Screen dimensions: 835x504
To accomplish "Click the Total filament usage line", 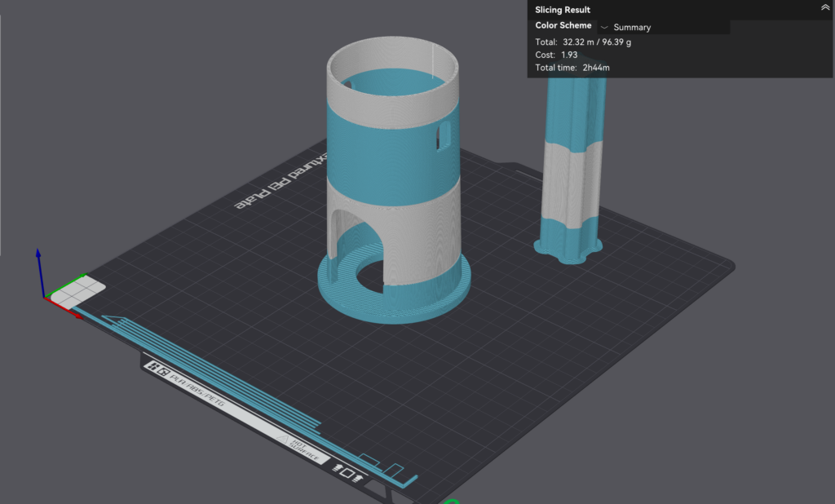I will 583,42.
